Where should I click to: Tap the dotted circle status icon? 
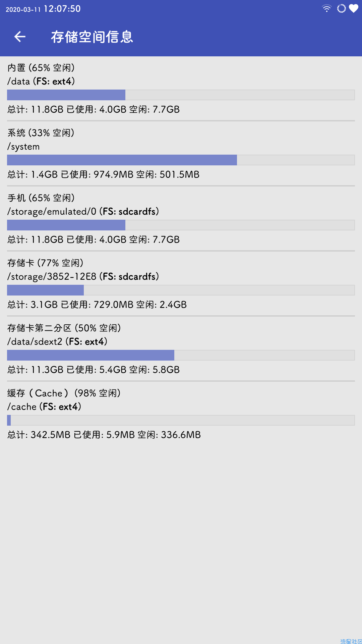coord(341,8)
